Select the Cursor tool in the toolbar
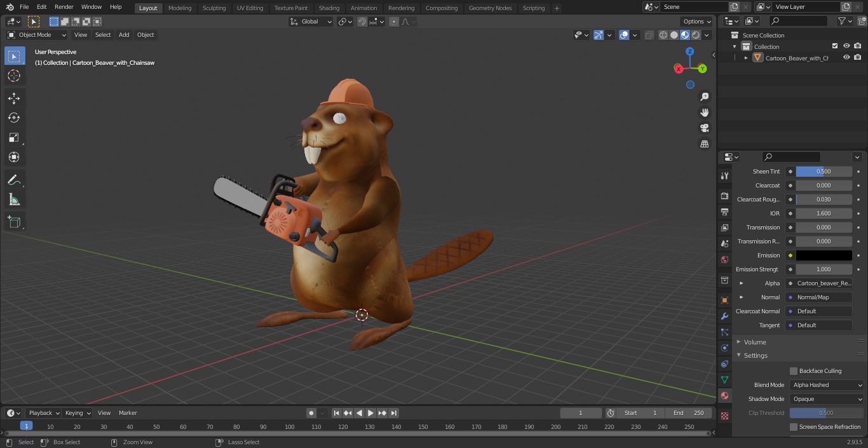Screen dimensions: 868x448 tap(14, 76)
